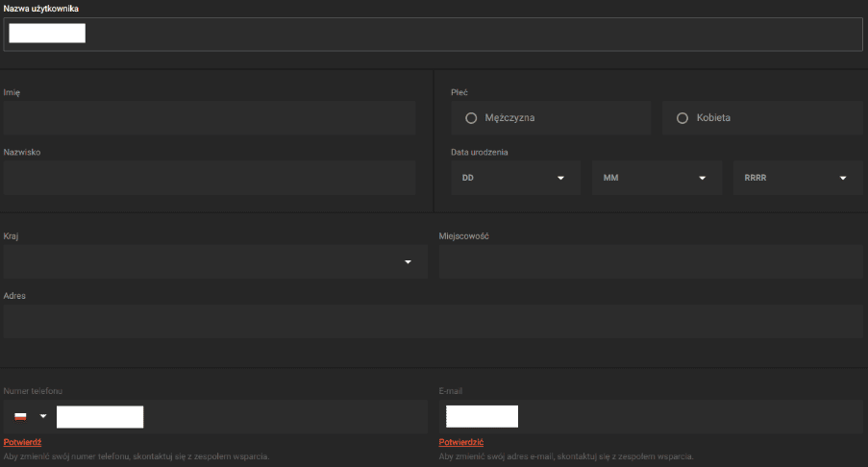This screenshot has height=467, width=868.
Task: Click the Nazwisko text field
Action: [210, 178]
